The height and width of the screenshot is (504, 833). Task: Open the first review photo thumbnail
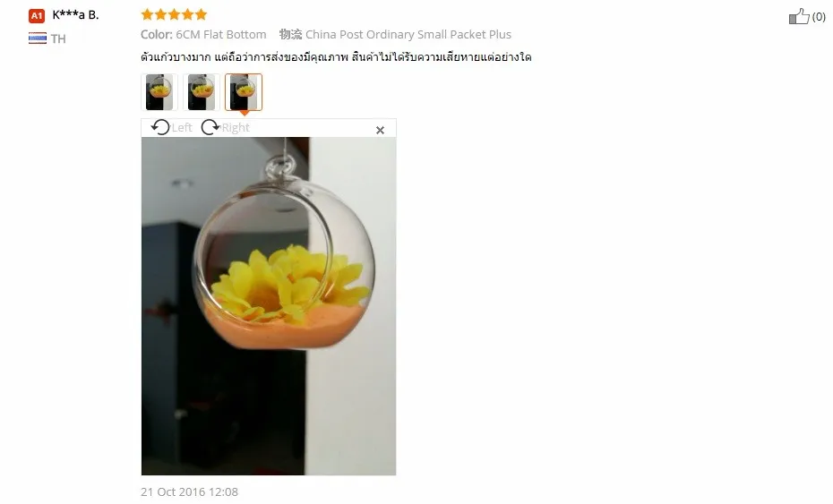[x=159, y=92]
